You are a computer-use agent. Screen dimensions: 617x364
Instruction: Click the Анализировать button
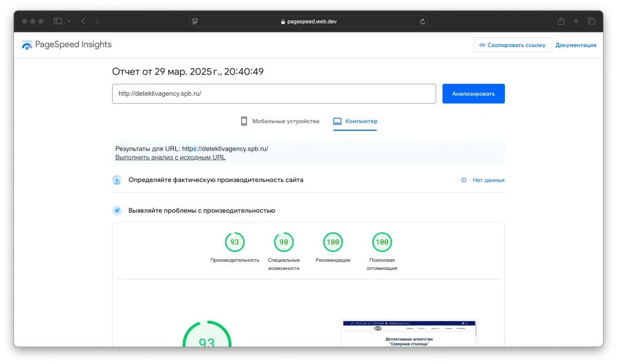pyautogui.click(x=474, y=93)
